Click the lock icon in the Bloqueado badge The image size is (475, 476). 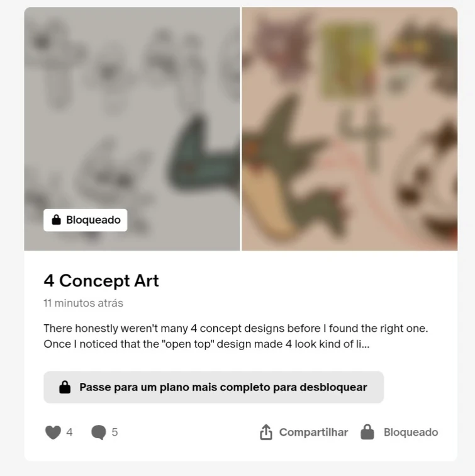[x=57, y=220]
